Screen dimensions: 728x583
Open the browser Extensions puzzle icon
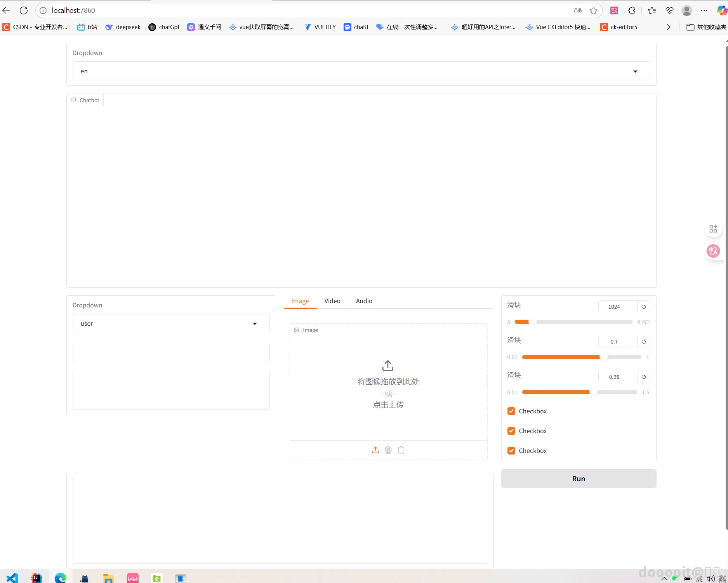coord(632,10)
